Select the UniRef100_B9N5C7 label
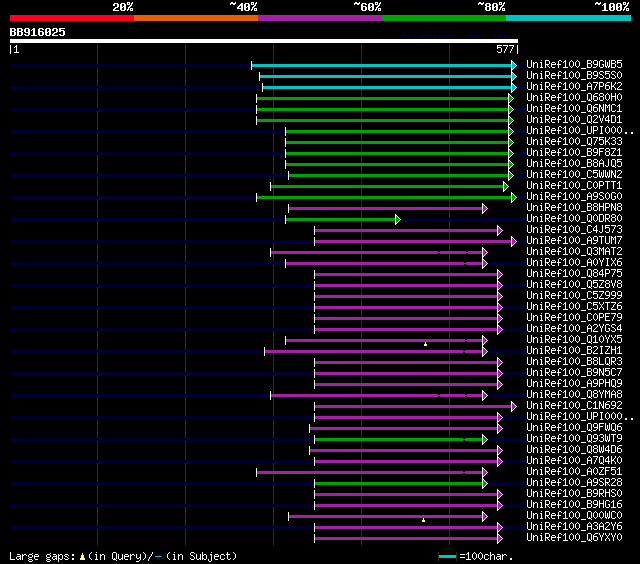640x564 pixels. (x=574, y=373)
